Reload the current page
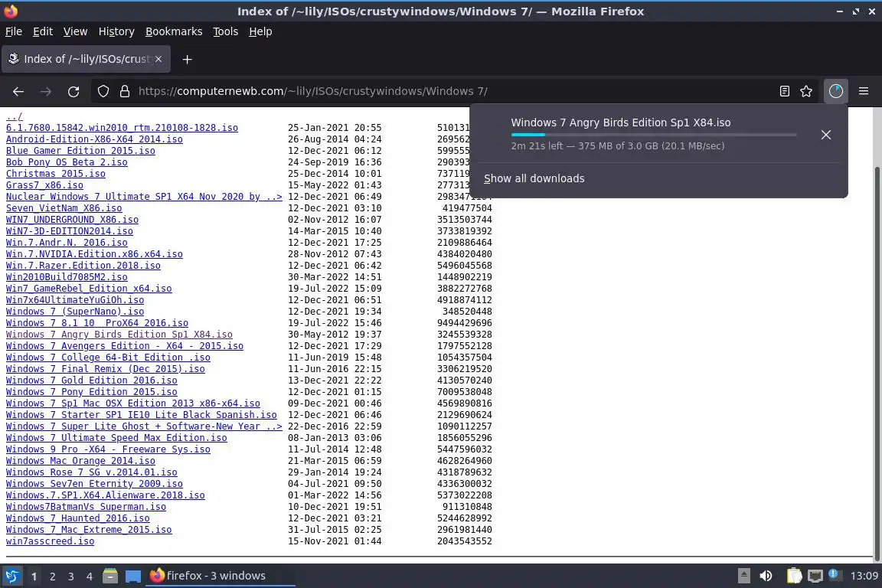Viewport: 882px width, 588px height. pos(73,91)
